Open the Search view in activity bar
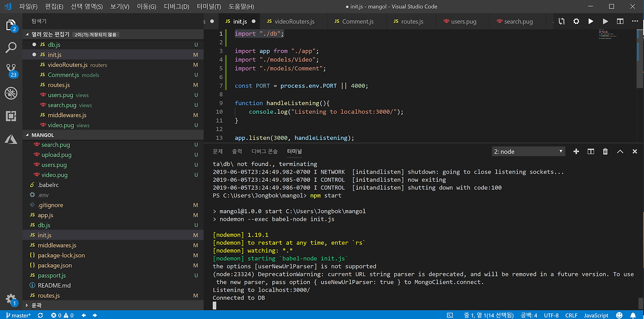Viewport: 644px width, 319px height. coord(11,48)
